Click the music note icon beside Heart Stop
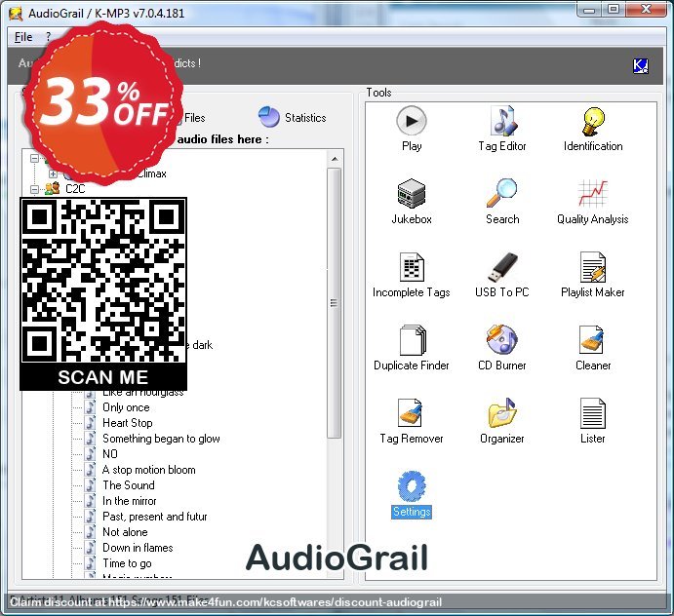This screenshot has width=674, height=616. point(90,423)
